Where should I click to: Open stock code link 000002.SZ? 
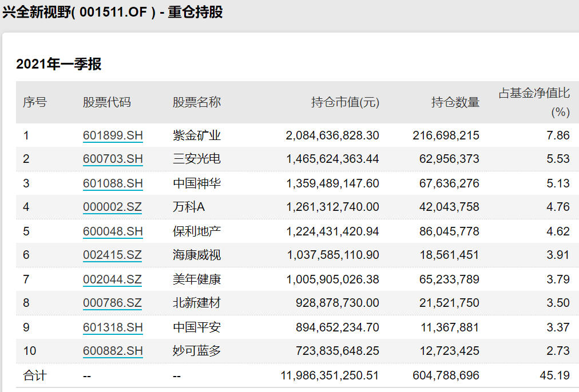coord(112,207)
